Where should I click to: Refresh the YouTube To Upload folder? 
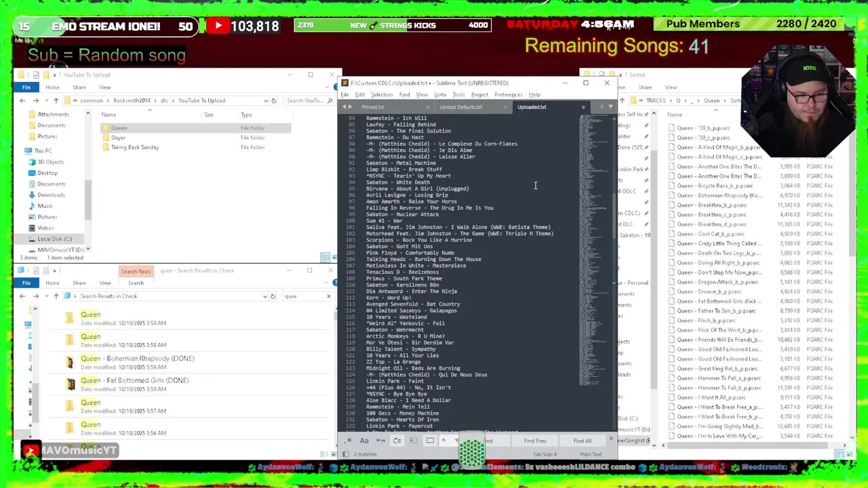[x=274, y=100]
